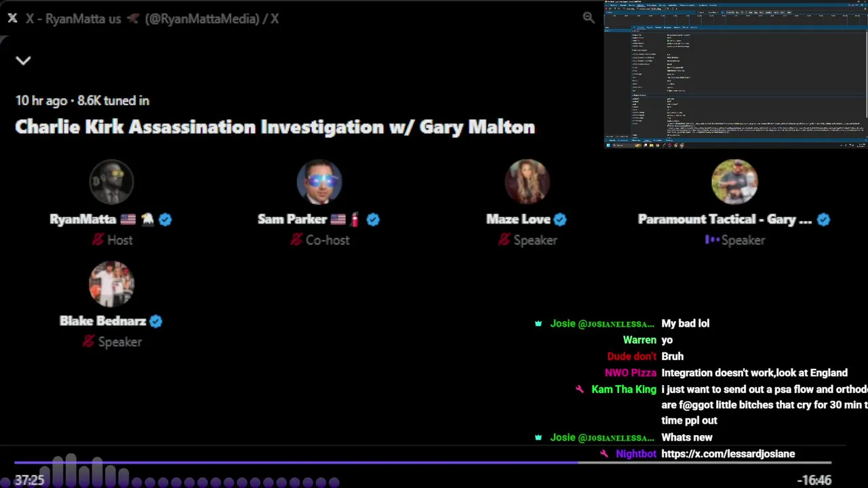Click Nightbot username in chat
The image size is (868, 488).
pyautogui.click(x=636, y=453)
